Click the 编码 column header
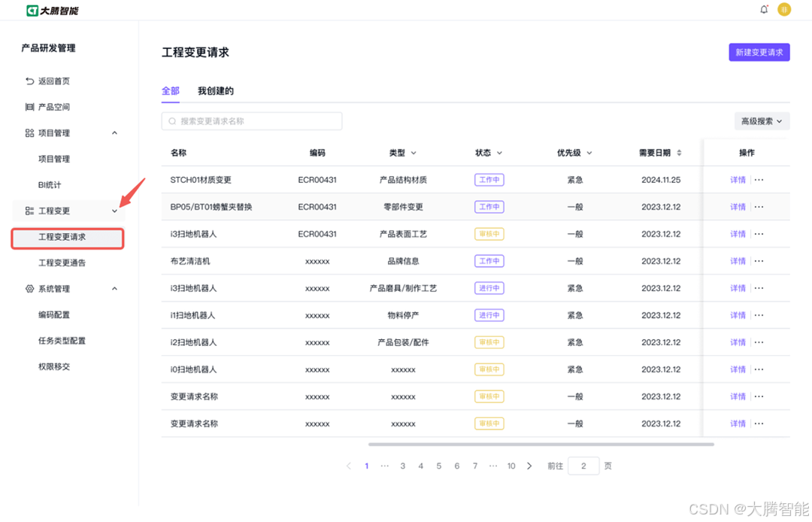 [x=317, y=153]
